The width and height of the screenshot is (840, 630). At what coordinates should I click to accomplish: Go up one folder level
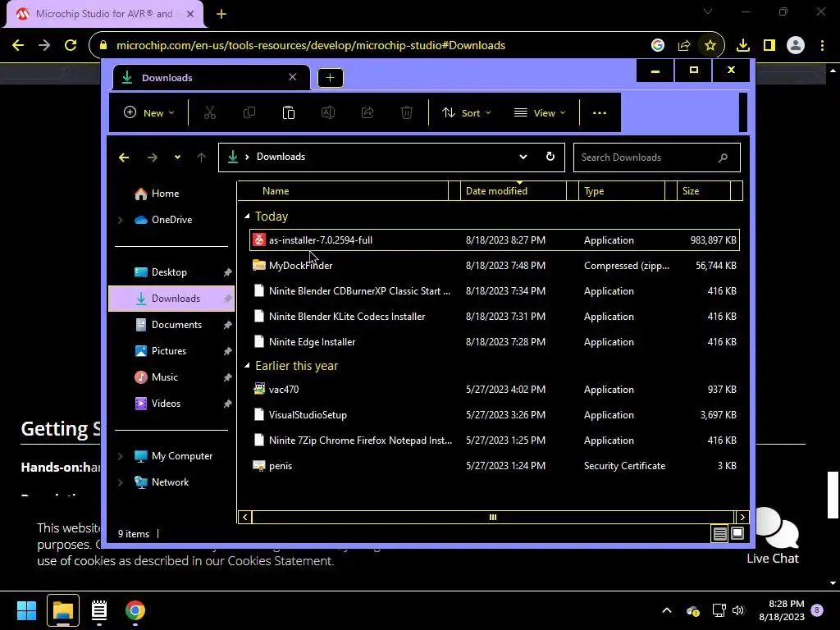[202, 157]
